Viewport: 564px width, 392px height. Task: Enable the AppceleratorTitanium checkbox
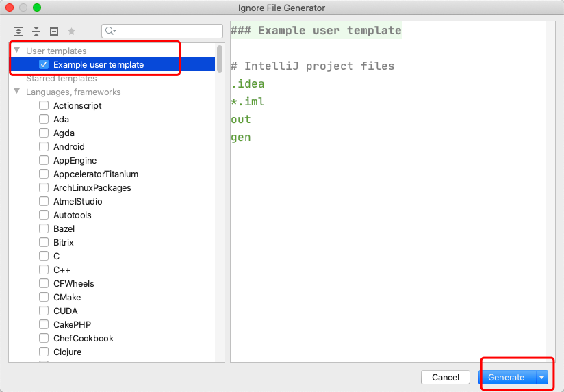44,174
